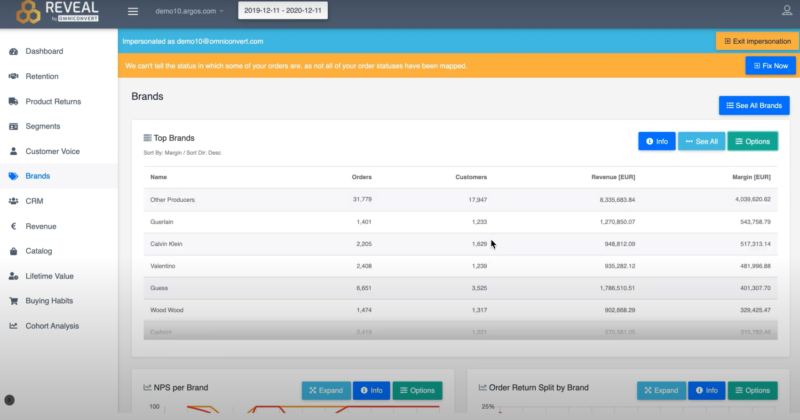Click Other Producers revenue 8,335,683.84
Viewport: 800px width, 420px height.
coord(617,200)
